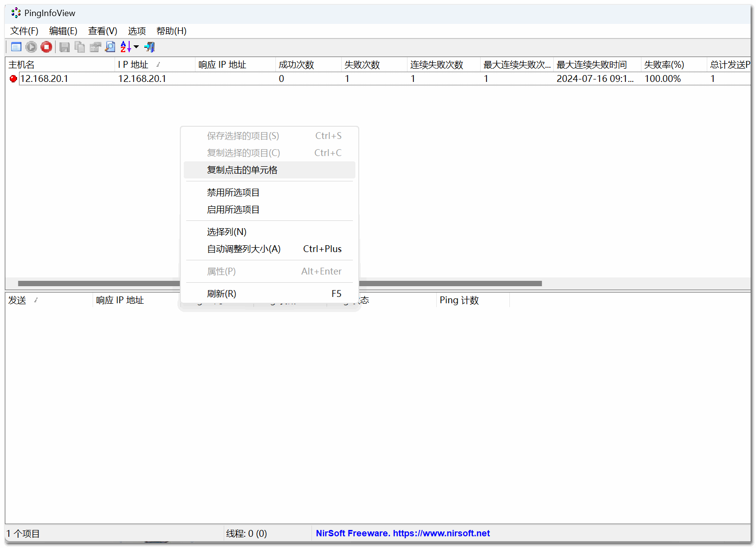Screen dimensions: 756x548
Task: Expand the sort dropdown arrow
Action: [136, 47]
